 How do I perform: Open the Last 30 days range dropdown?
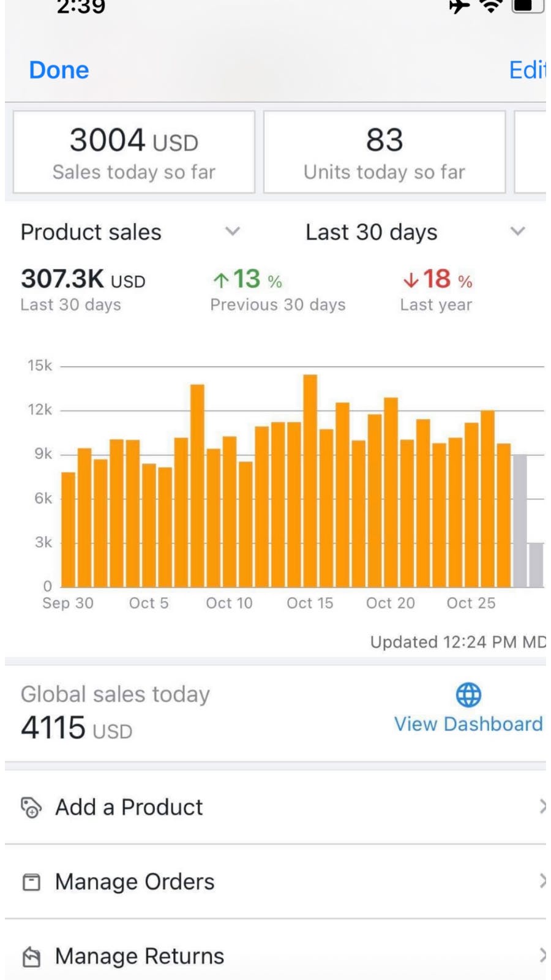tap(517, 232)
